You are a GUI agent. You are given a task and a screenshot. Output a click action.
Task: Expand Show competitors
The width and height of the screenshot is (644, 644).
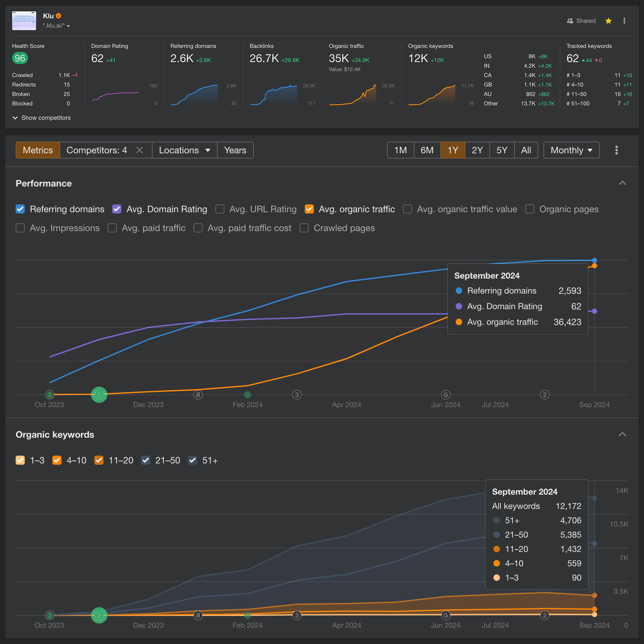[41, 118]
